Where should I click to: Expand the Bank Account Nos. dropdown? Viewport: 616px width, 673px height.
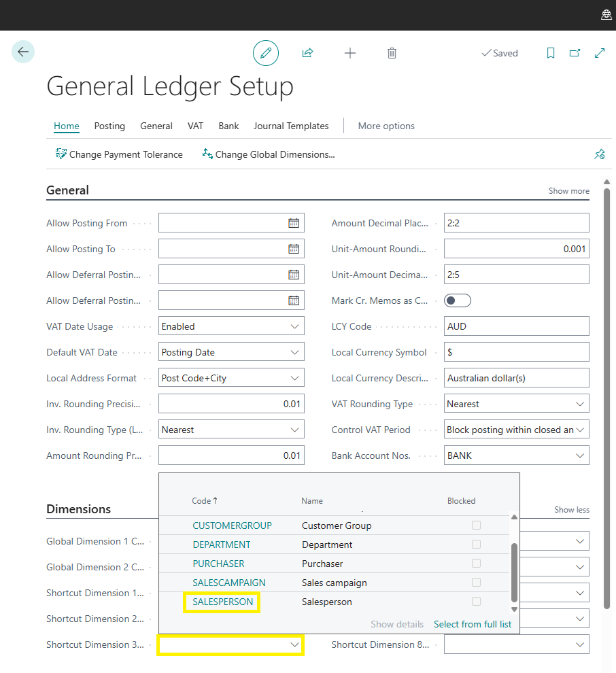click(580, 455)
